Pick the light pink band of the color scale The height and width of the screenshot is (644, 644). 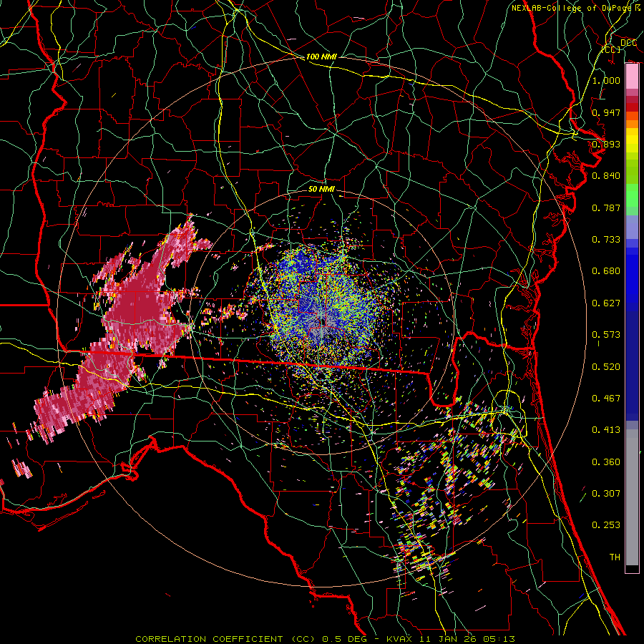(x=632, y=77)
